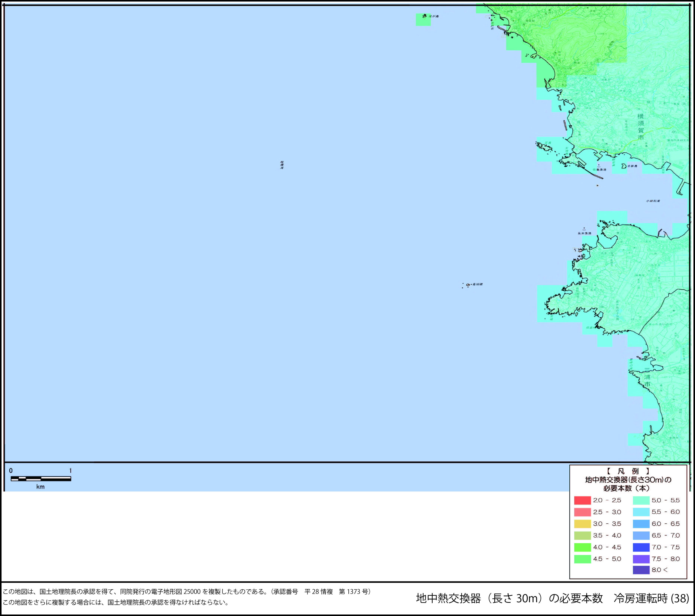Click the blue 6.5 - 7.0 legend swatch
This screenshot has height=616, width=695.
[x=641, y=535]
